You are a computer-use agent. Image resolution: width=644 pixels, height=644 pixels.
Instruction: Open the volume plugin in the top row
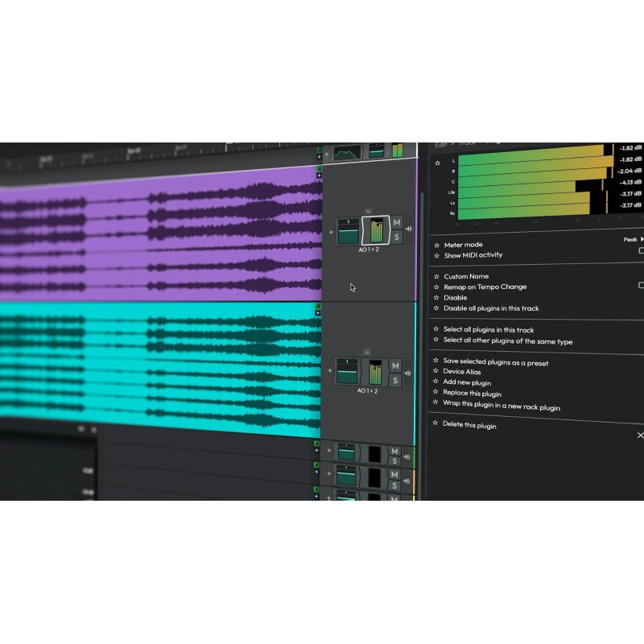click(x=377, y=151)
